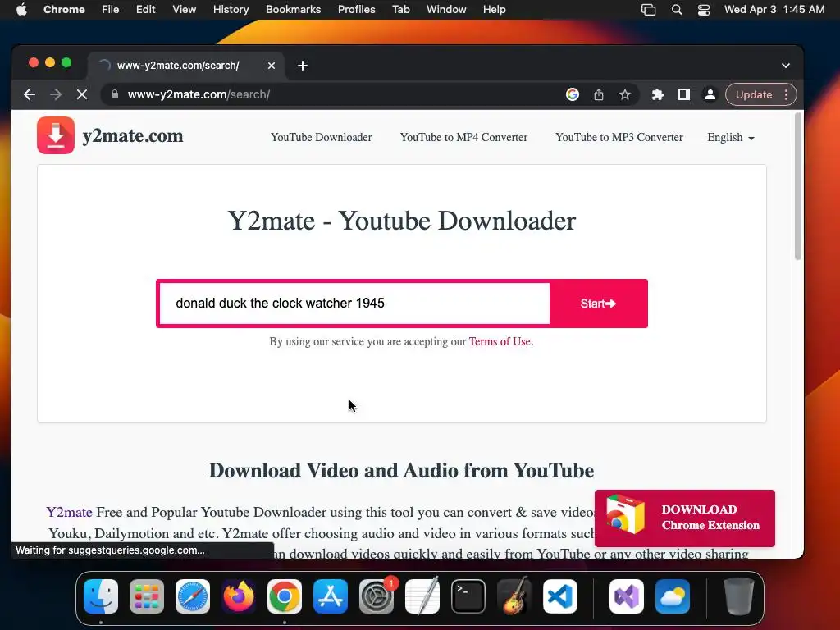Open YouTube Downloader nav link

point(322,138)
